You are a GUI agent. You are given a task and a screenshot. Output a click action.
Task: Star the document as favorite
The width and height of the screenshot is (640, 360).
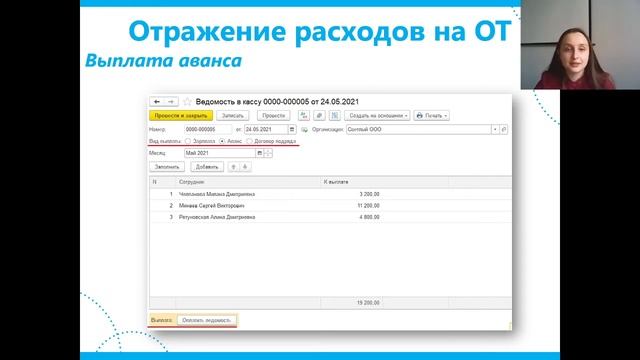[x=187, y=102]
